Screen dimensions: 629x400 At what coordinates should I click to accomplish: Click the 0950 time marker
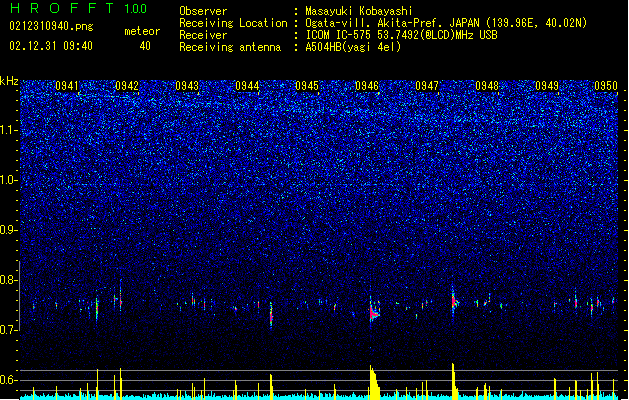point(606,86)
